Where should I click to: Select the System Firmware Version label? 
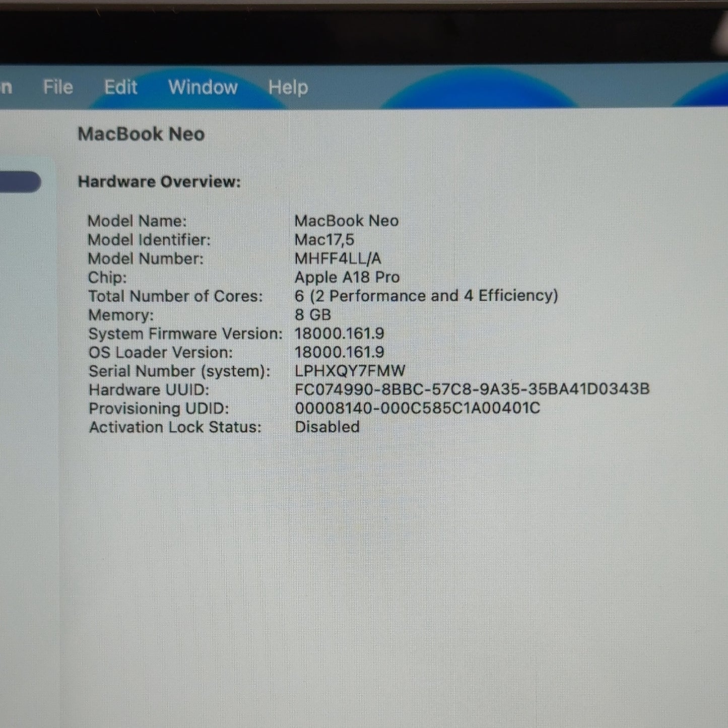pyautogui.click(x=185, y=334)
